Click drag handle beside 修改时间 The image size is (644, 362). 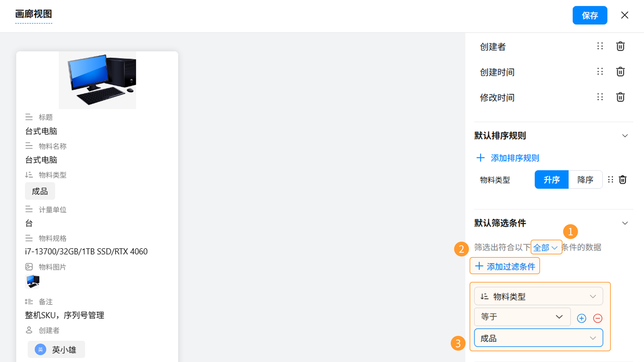point(600,97)
